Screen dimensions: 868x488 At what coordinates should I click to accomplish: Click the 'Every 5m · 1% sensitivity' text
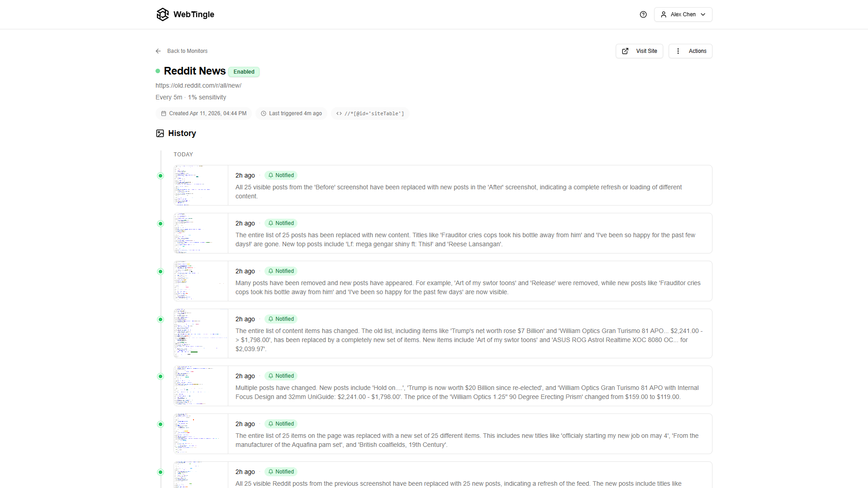pyautogui.click(x=191, y=97)
